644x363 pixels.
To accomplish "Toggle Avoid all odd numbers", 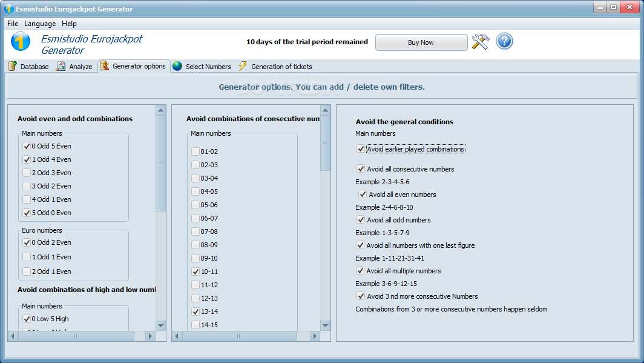I will [361, 219].
